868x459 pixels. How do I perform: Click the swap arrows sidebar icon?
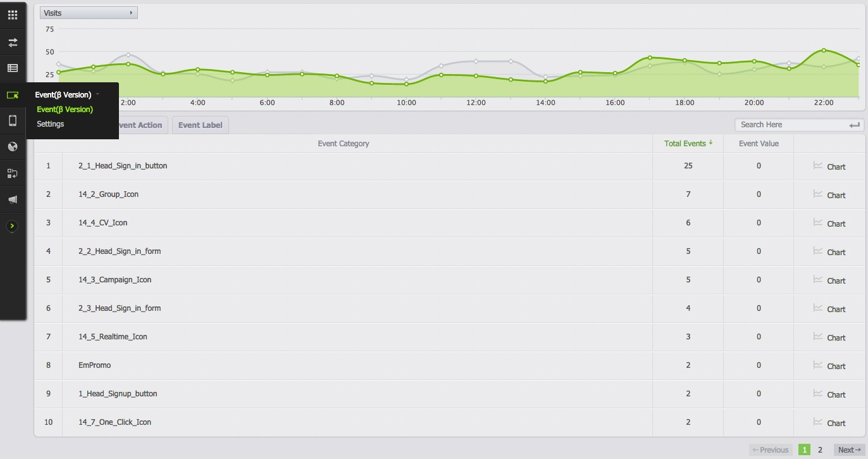(x=13, y=42)
